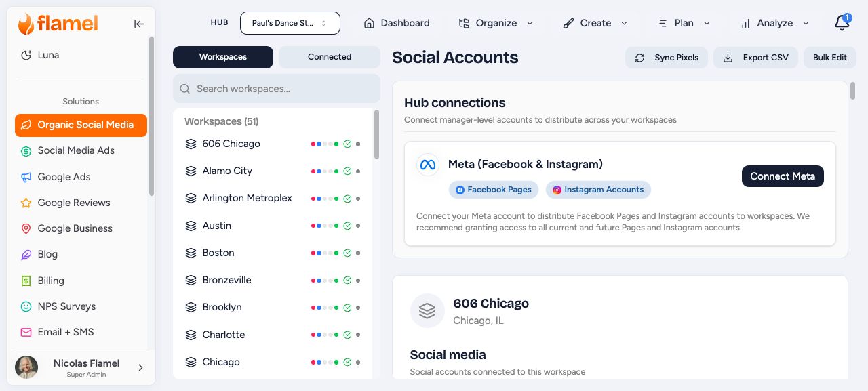Click the Nicolas Flamel avatar
868x391 pixels.
(x=26, y=367)
